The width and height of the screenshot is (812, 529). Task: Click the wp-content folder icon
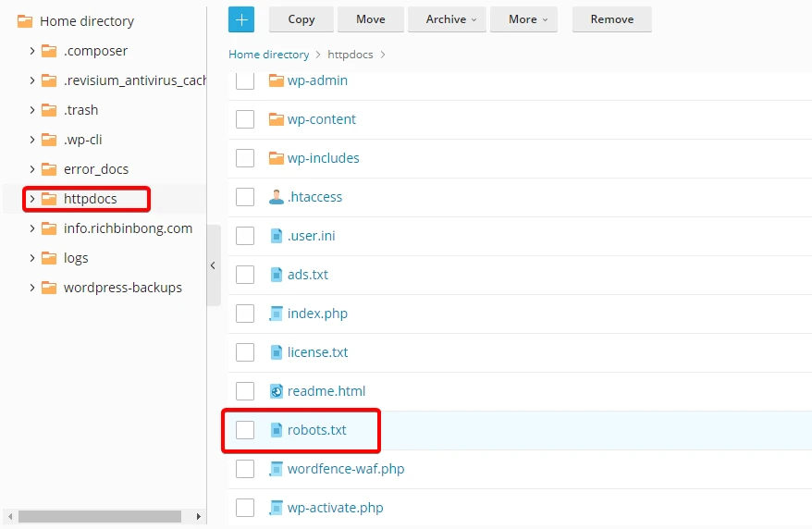point(277,119)
